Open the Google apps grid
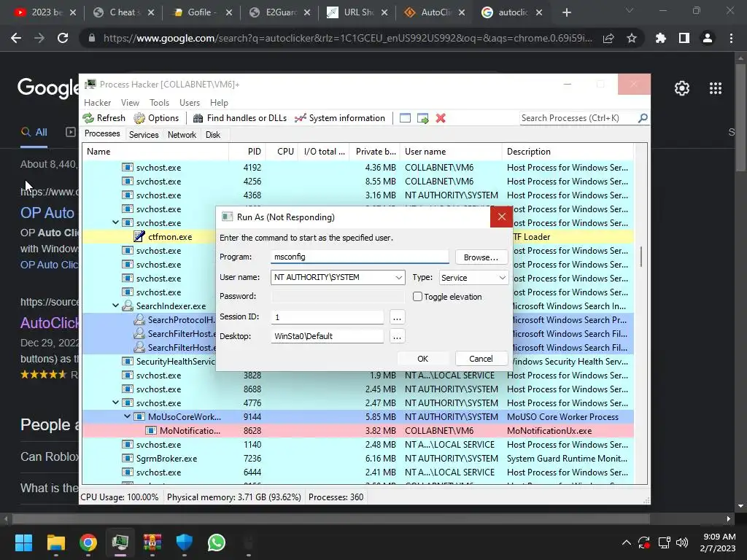 (x=715, y=88)
